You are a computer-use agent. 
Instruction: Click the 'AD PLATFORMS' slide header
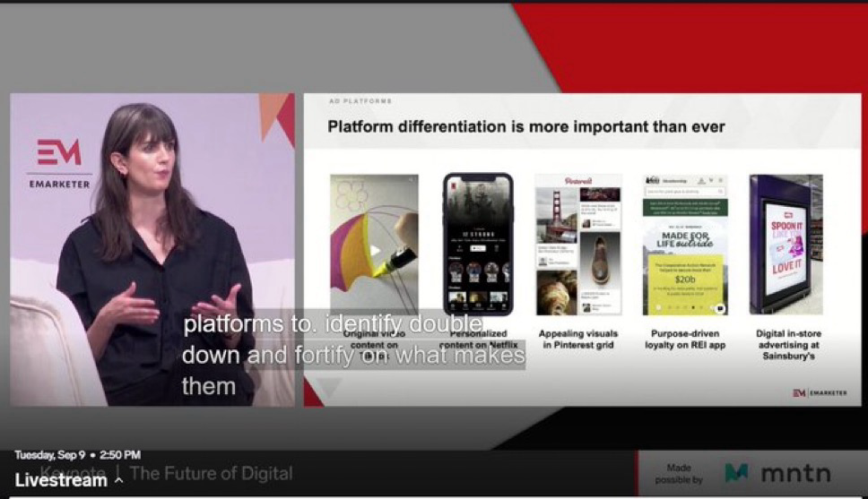click(x=360, y=101)
